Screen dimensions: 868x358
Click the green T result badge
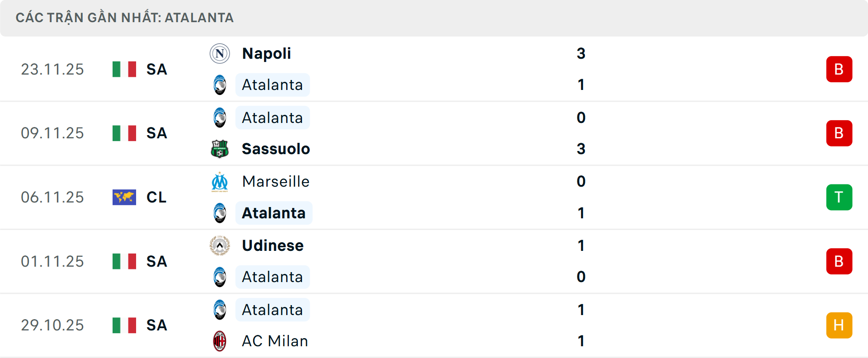(x=839, y=197)
